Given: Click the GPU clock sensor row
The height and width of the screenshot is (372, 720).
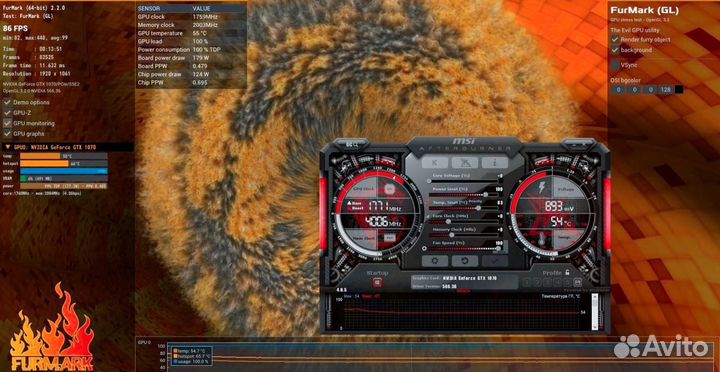Looking at the screenshot, I should (x=191, y=17).
